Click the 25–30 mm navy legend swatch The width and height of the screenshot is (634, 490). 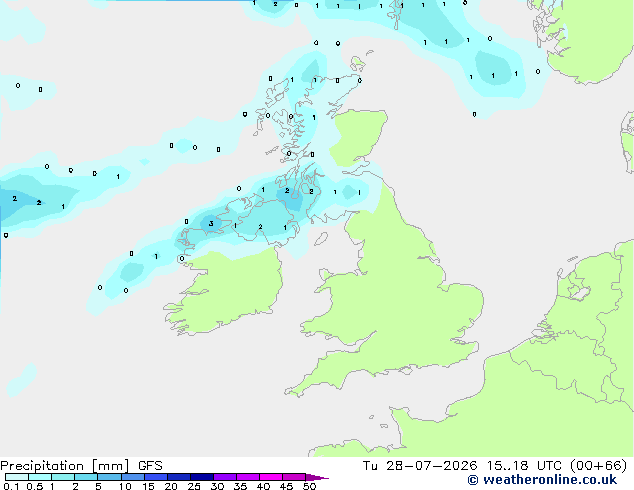(x=202, y=477)
